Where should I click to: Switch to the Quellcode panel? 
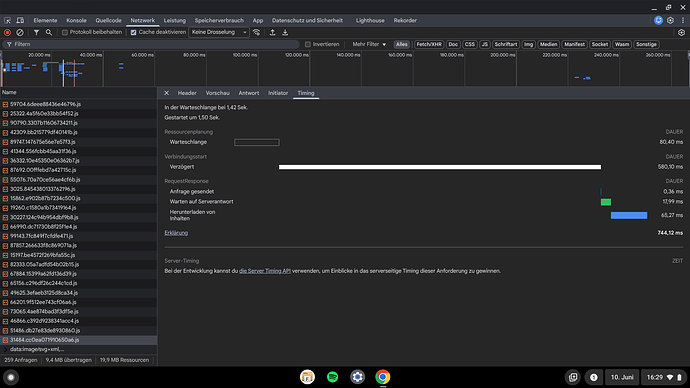(x=108, y=20)
